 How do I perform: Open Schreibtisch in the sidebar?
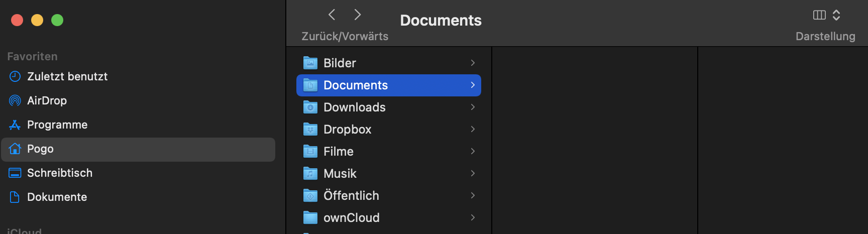(x=59, y=173)
